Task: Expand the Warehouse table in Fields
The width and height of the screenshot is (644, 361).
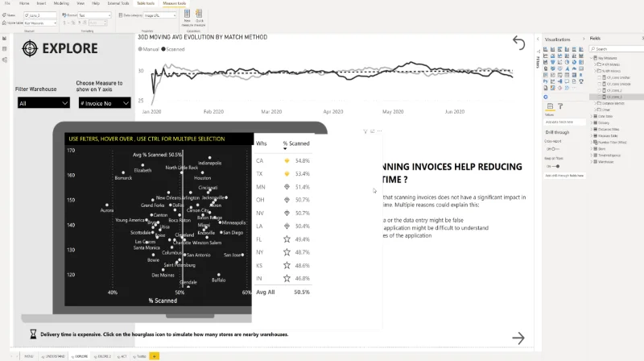Action: pyautogui.click(x=592, y=162)
